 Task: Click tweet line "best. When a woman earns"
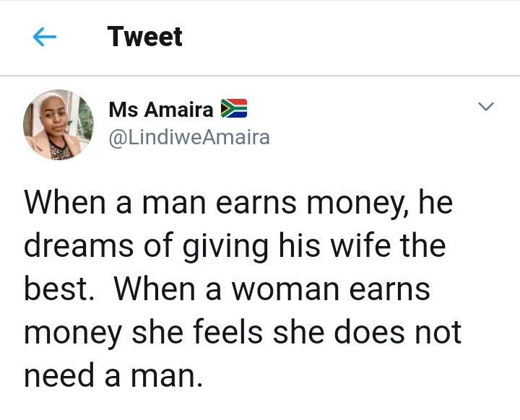pyautogui.click(x=227, y=290)
